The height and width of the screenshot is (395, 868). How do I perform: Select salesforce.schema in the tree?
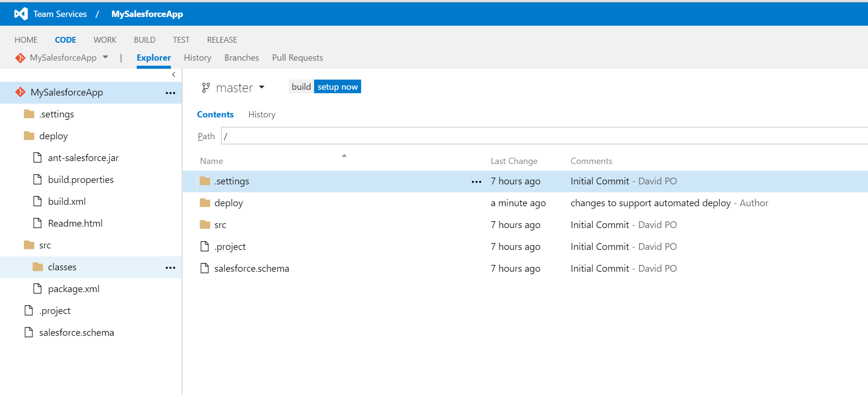(x=77, y=332)
